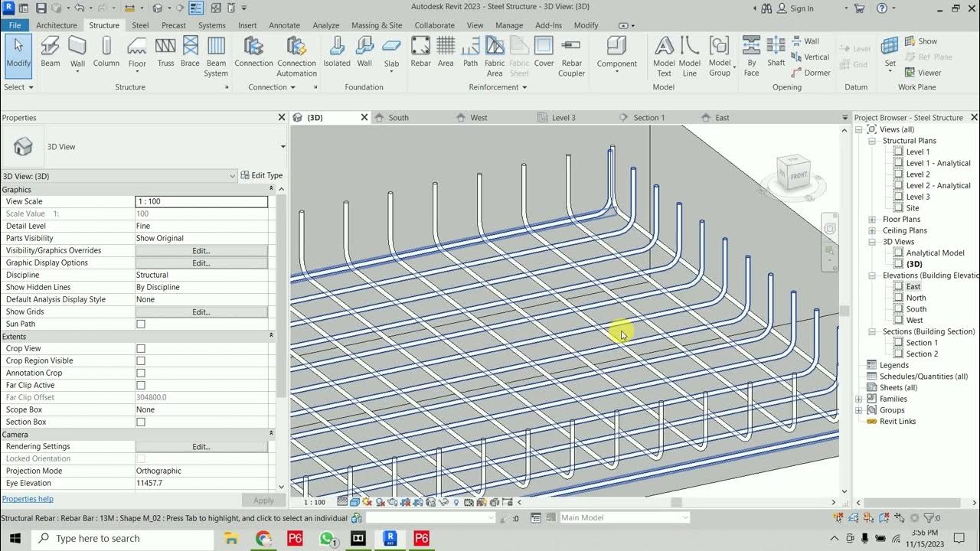Click the Windows search box
Viewport: 980px width, 551px height.
tap(123, 539)
